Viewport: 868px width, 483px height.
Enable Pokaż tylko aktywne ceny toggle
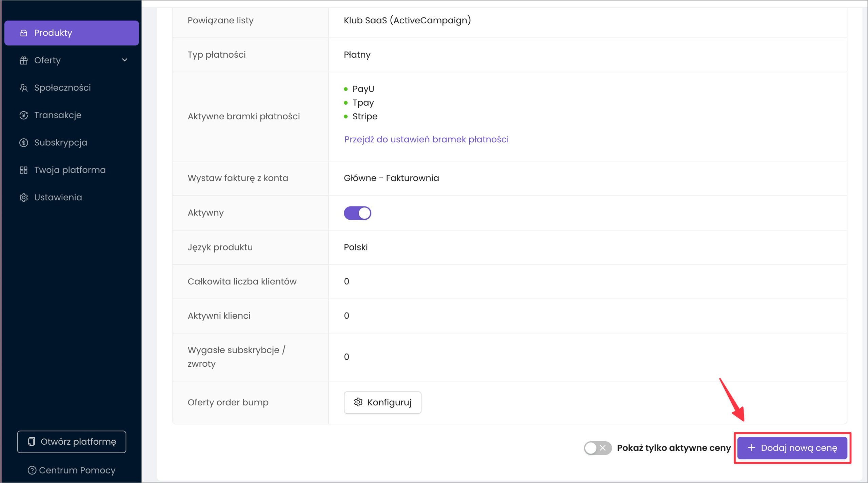click(597, 448)
